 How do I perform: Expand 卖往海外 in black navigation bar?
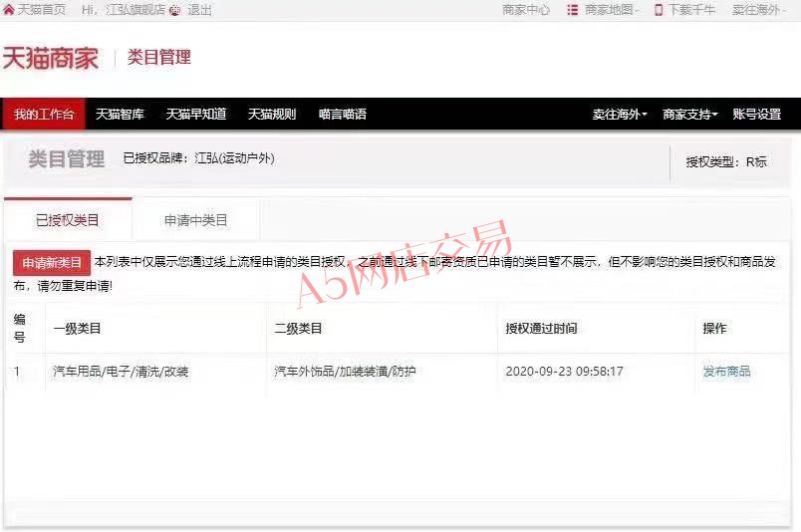click(619, 114)
